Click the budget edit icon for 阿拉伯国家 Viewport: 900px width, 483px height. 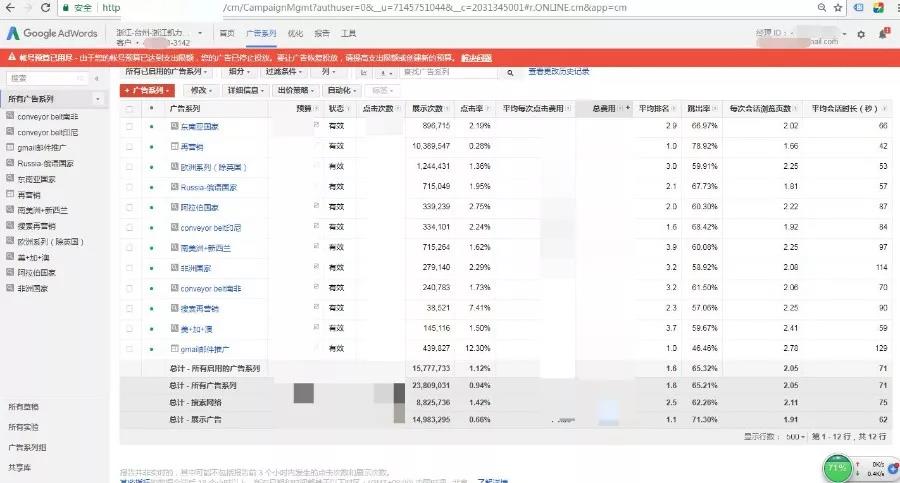point(316,206)
